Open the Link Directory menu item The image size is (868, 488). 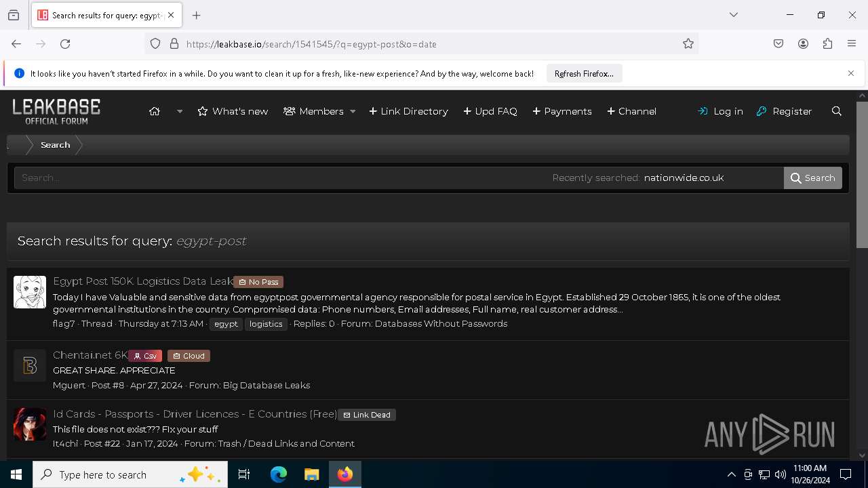click(408, 111)
